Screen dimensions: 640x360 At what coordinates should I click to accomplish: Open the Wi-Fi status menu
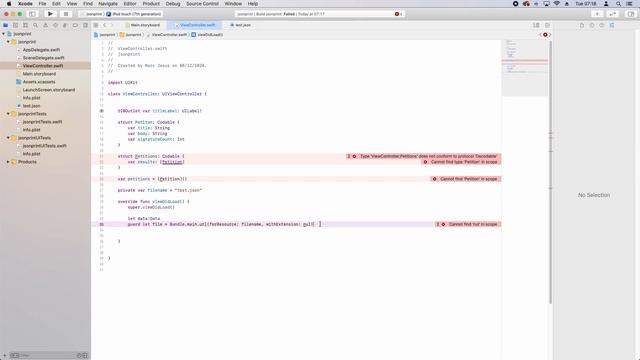[x=557, y=4]
